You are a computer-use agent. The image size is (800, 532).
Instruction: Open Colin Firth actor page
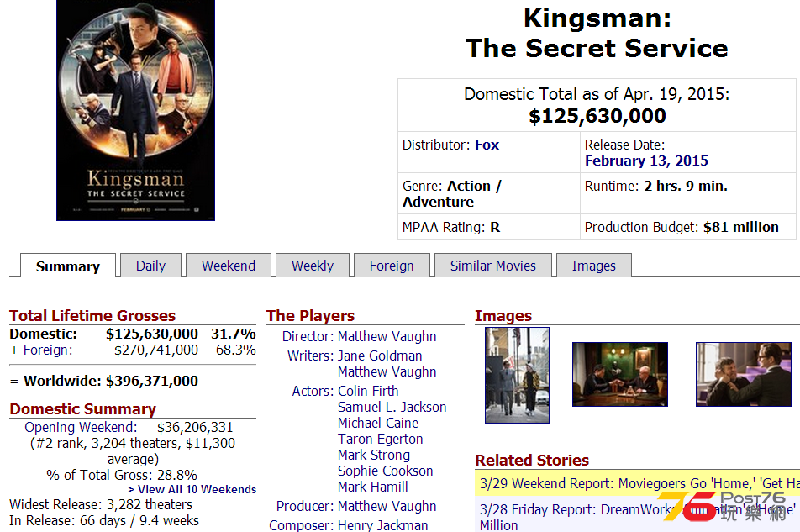pyautogui.click(x=368, y=391)
